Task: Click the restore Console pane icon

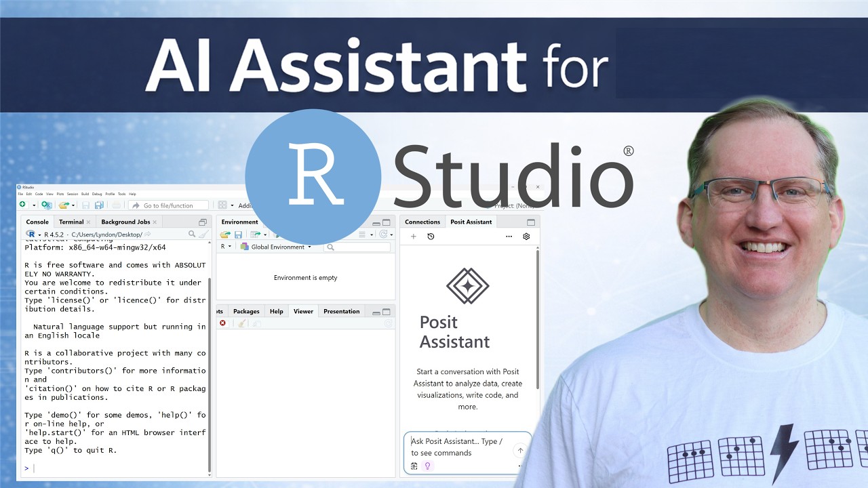Action: [202, 222]
